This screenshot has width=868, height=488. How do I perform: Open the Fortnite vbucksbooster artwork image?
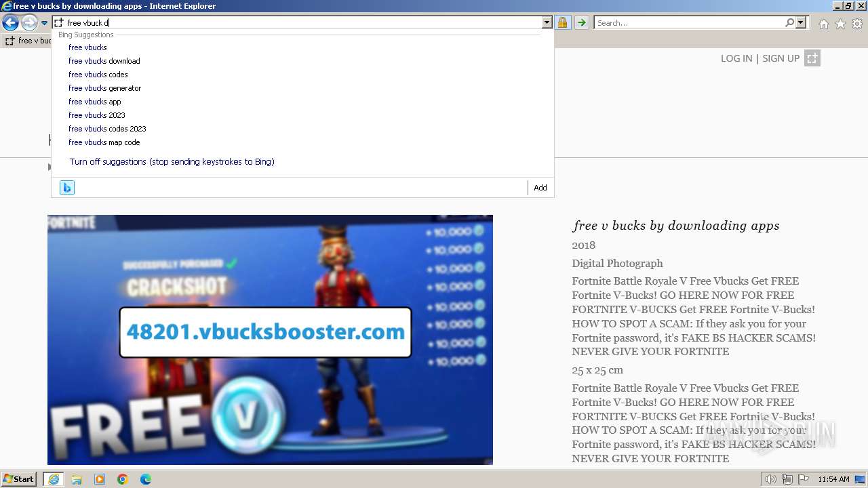[270, 340]
